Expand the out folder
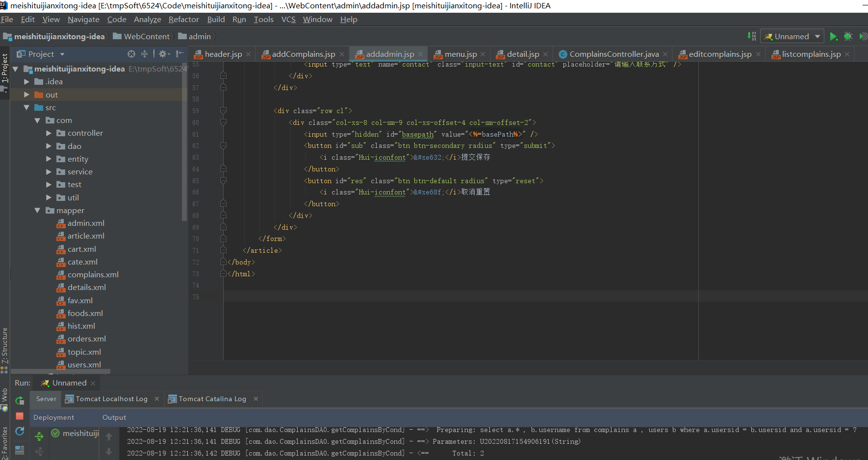 click(x=27, y=95)
